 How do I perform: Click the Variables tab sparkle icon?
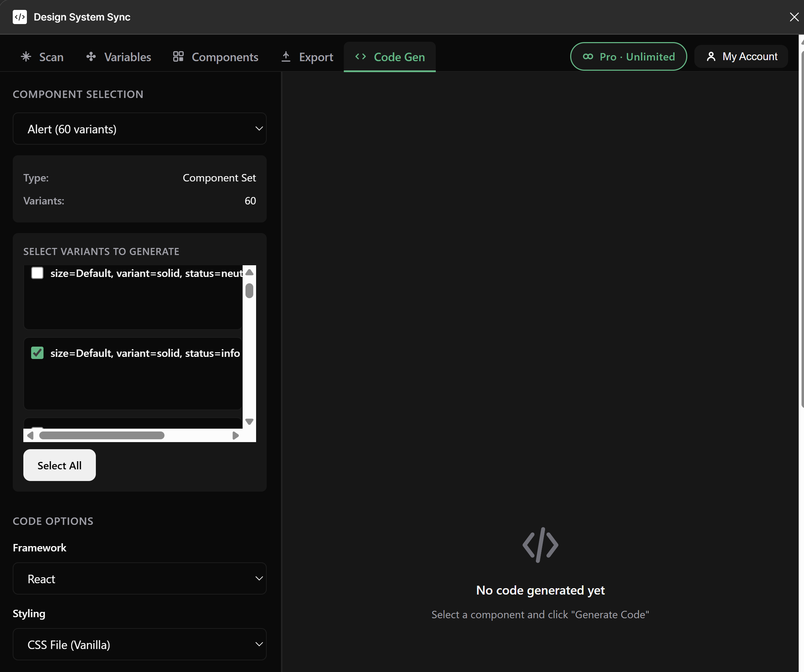point(91,57)
